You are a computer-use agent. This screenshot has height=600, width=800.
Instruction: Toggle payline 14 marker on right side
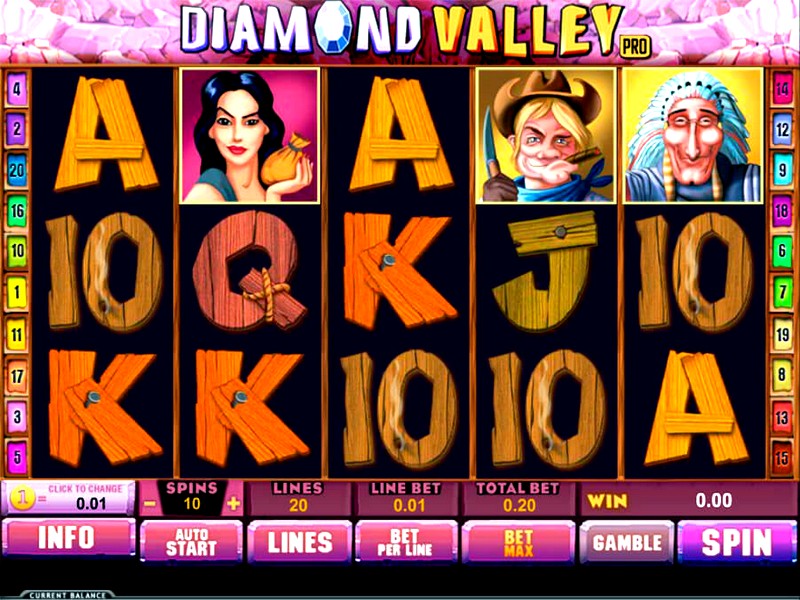coord(782,89)
